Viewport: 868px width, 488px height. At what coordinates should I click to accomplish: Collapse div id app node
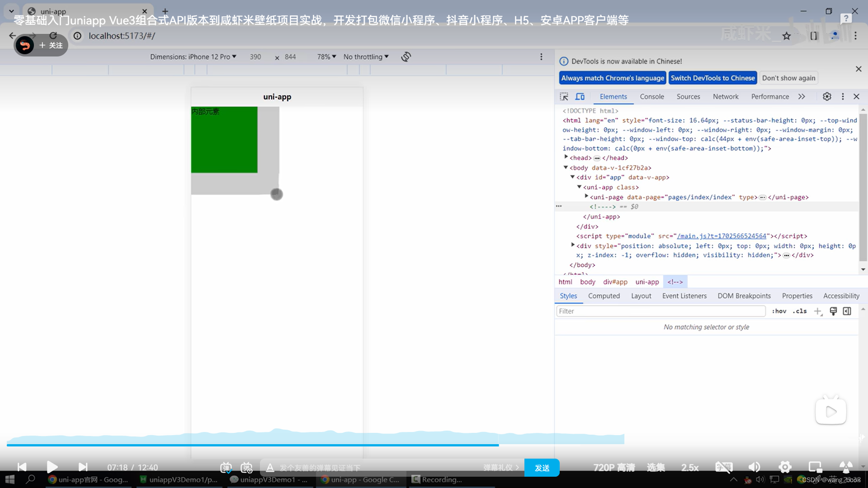[572, 177]
